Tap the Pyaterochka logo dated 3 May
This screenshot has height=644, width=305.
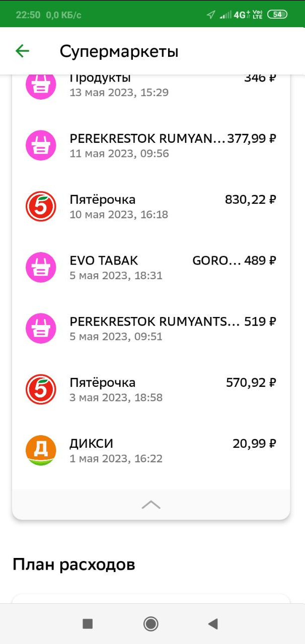(x=41, y=389)
